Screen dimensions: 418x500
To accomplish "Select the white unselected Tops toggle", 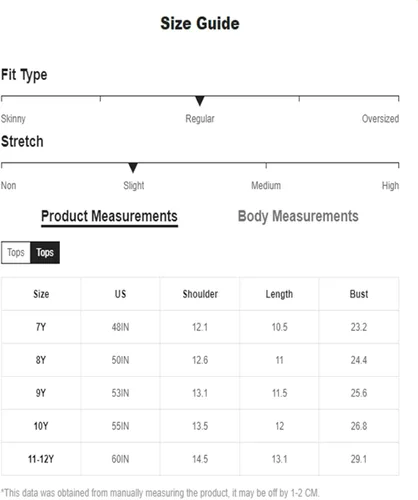I will (16, 252).
